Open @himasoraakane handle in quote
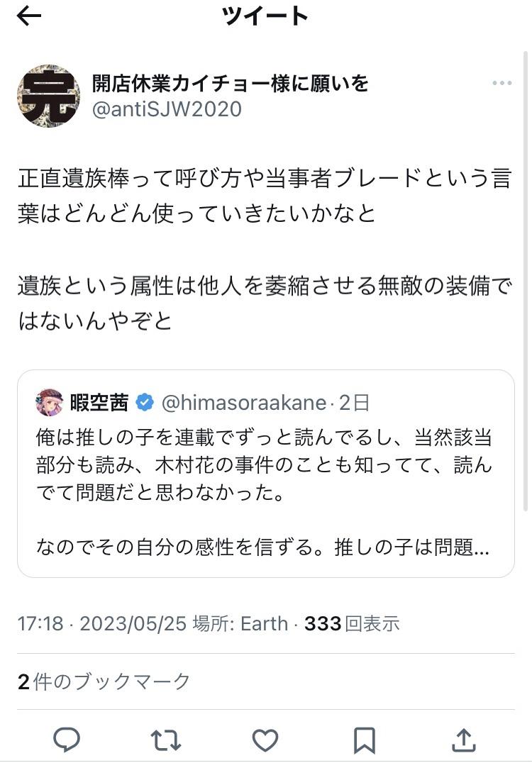Image resolution: width=532 pixels, height=763 pixels. click(x=244, y=403)
